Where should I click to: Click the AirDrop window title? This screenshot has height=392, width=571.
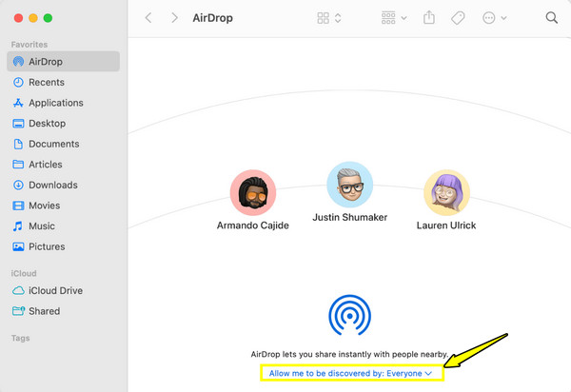click(212, 18)
